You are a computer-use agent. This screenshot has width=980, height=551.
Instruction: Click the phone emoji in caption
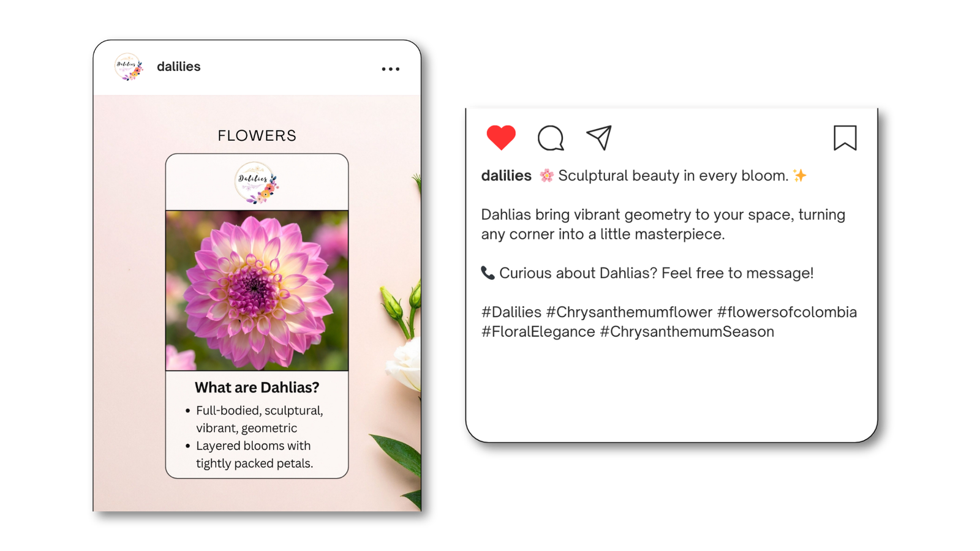point(488,273)
